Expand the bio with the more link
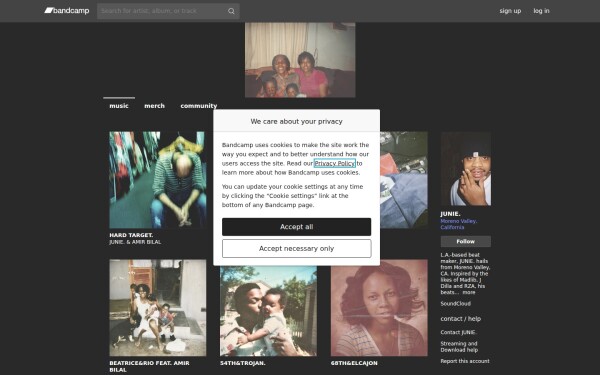 (x=469, y=292)
